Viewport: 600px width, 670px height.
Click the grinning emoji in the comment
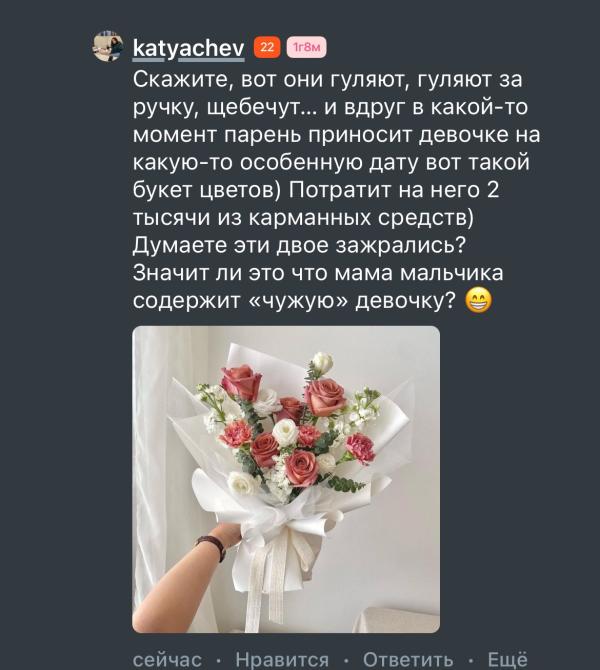coord(478,302)
